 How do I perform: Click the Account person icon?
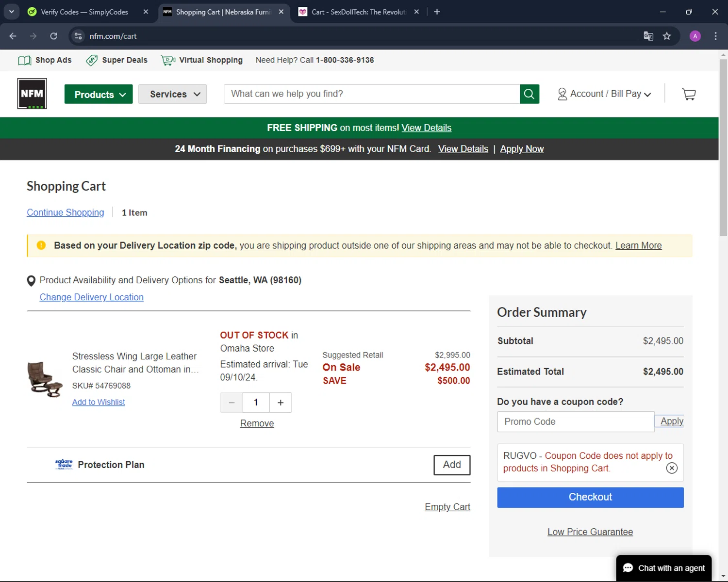(562, 94)
